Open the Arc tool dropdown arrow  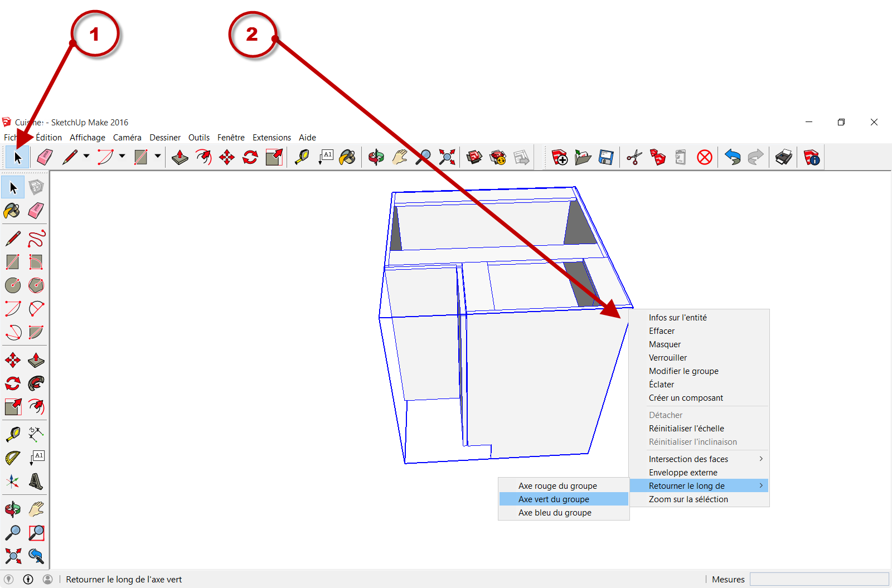tap(122, 157)
